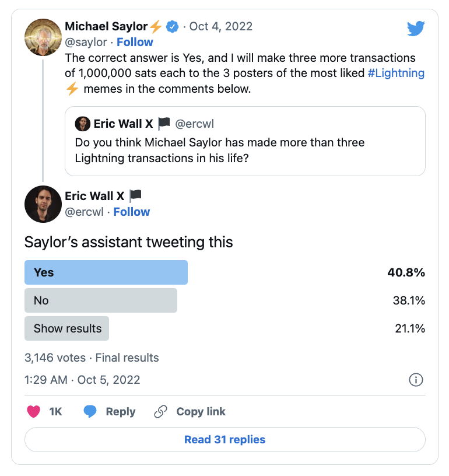Screen dimensions: 449x476
Task: Click the reply speech bubble icon
Action: click(x=90, y=412)
